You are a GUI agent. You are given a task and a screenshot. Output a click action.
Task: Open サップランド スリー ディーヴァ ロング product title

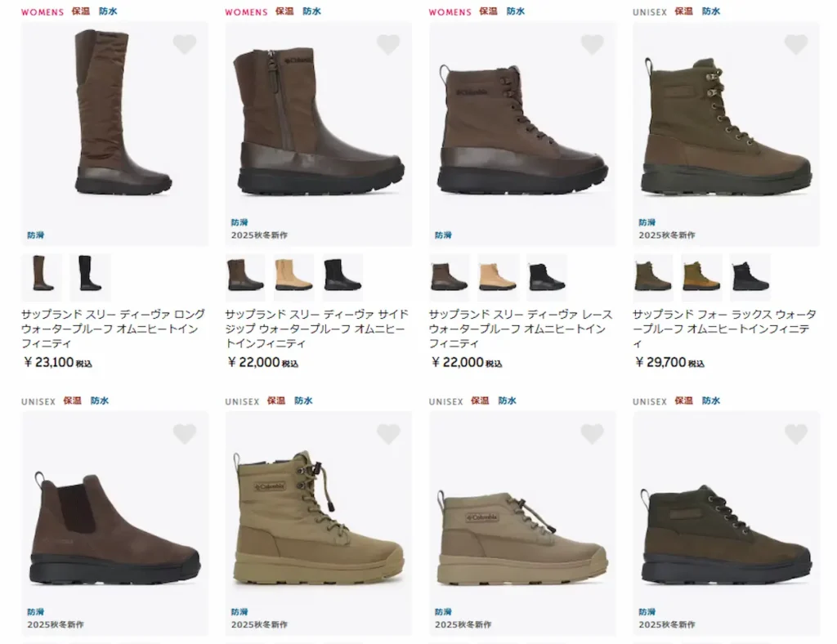point(113,329)
